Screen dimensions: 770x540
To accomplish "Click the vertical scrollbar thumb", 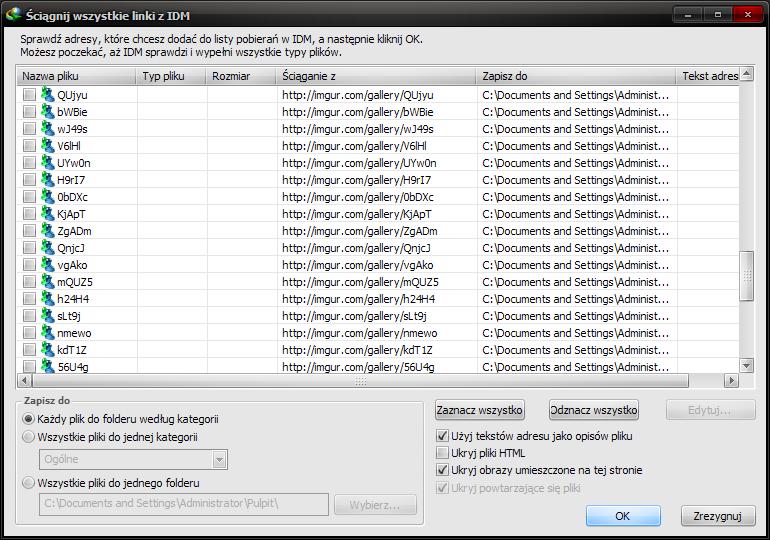I will (x=746, y=276).
